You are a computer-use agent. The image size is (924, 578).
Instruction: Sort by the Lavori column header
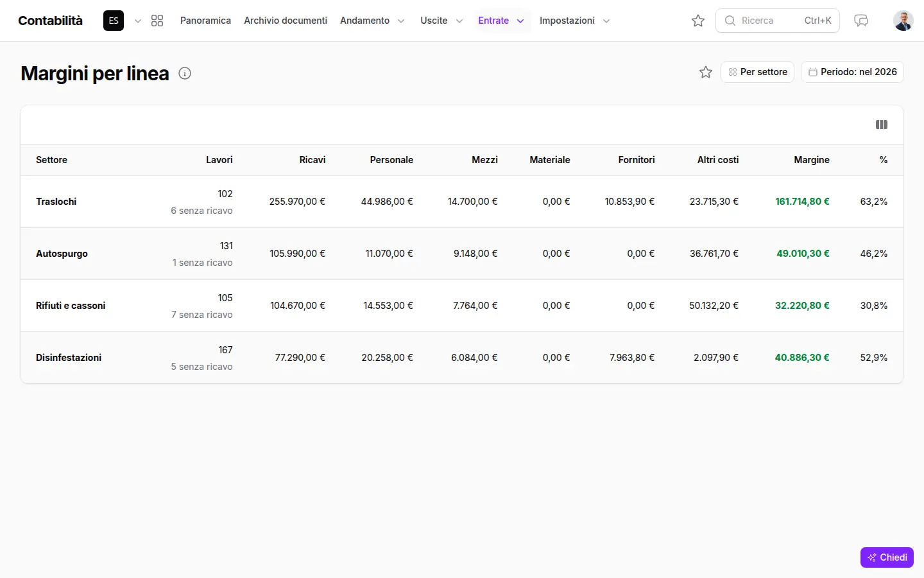[x=219, y=160]
